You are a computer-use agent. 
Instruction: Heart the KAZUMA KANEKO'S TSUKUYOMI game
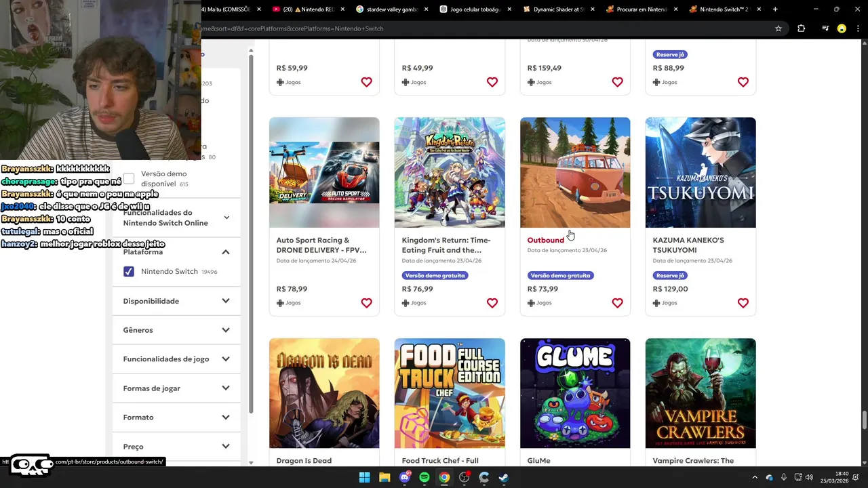[743, 303]
